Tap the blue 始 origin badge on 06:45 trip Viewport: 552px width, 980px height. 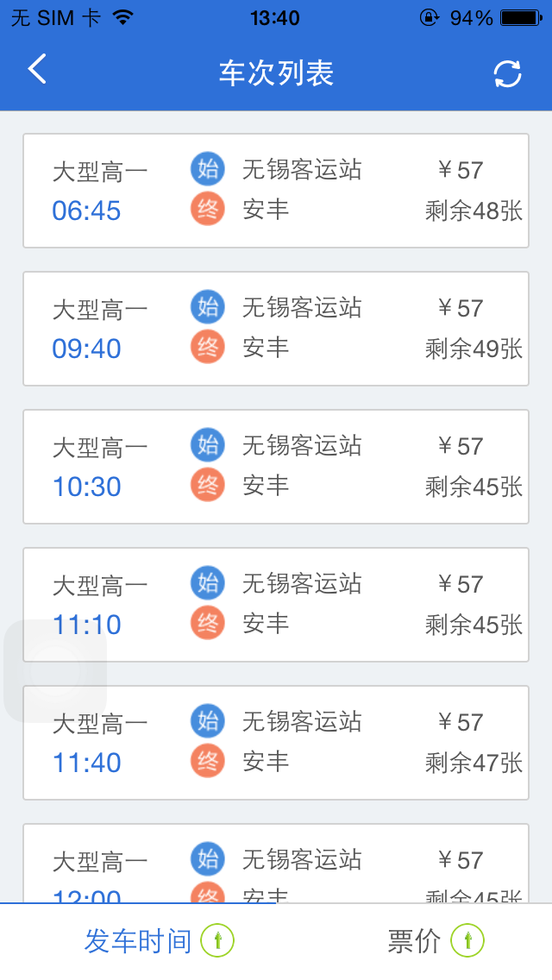click(206, 169)
